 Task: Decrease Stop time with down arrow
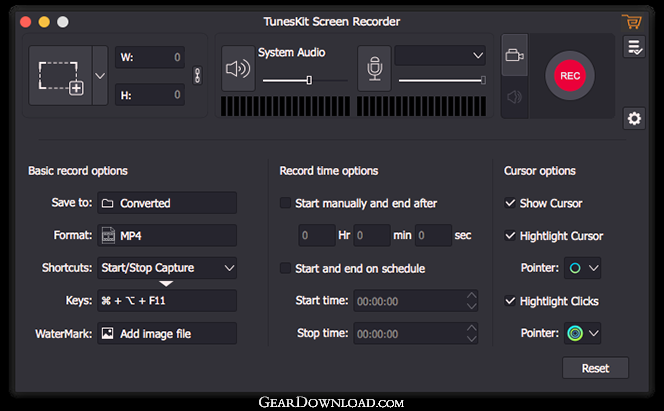point(471,339)
